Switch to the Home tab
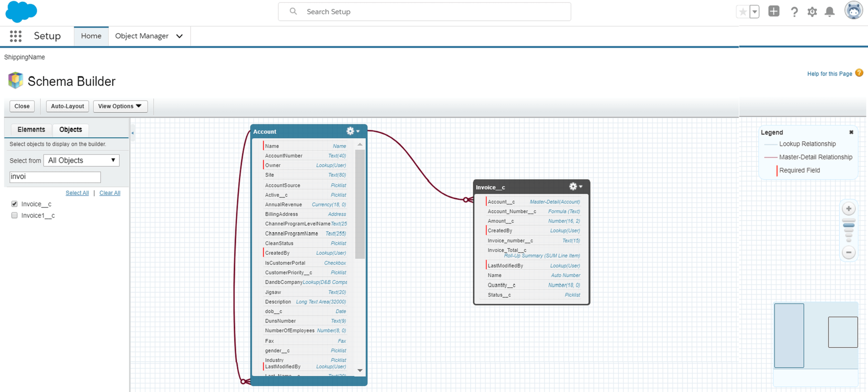Screen dimensions: 868x392 click(x=91, y=36)
